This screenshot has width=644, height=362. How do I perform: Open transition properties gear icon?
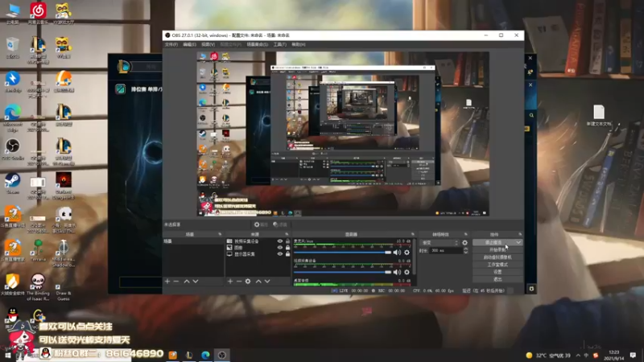(x=464, y=243)
